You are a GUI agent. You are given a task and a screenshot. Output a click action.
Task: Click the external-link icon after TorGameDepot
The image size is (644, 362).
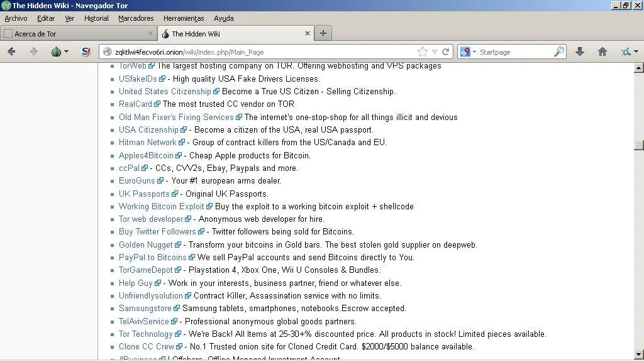178,270
